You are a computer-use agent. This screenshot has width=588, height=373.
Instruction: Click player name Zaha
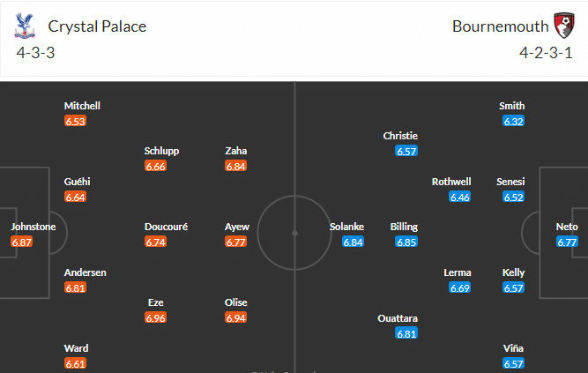[236, 151]
